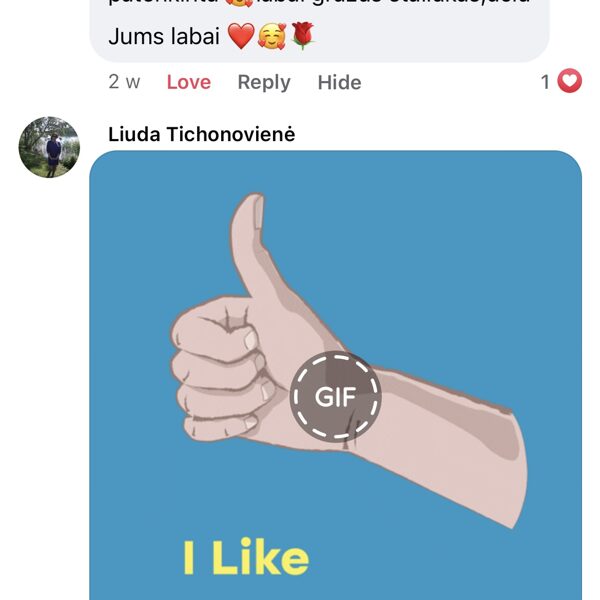Click the yellow "I Like" caption text

246,556
